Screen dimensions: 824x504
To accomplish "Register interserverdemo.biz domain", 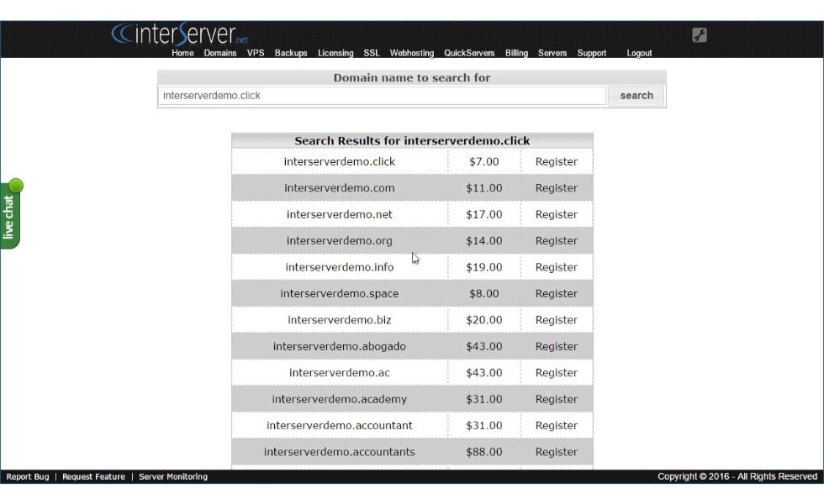I will click(x=556, y=320).
